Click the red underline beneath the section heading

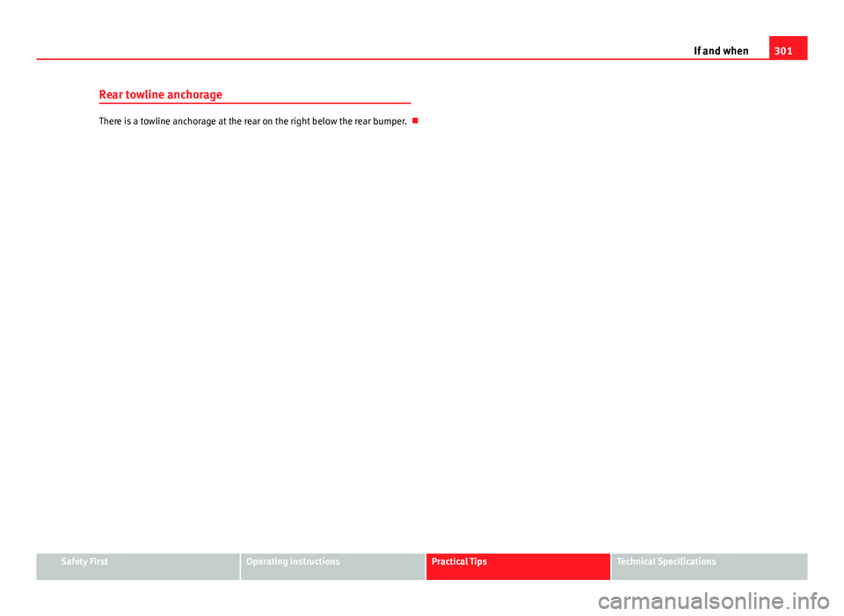tap(254, 105)
